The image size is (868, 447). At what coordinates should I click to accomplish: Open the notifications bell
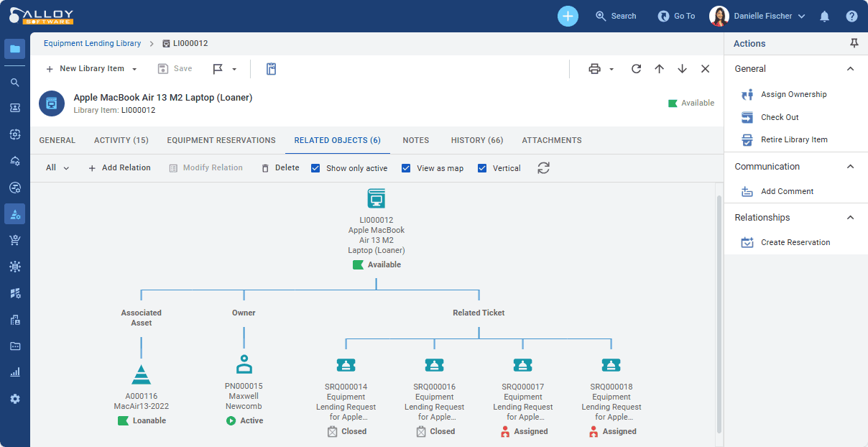click(x=824, y=16)
